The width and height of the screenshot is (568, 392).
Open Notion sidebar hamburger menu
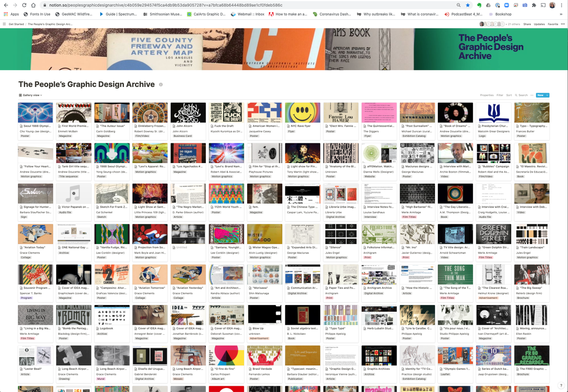[x=4, y=24]
